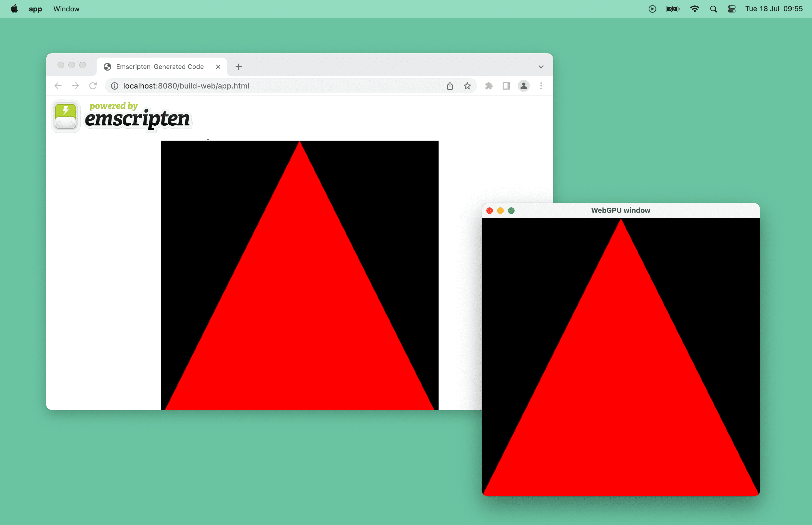Click the browser refresh icon
812x525 pixels.
point(94,85)
